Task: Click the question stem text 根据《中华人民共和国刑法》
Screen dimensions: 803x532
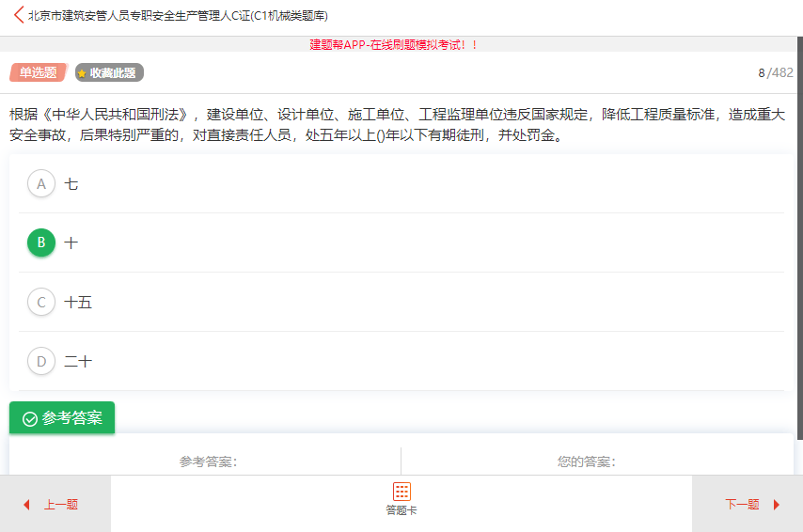Action: pyautogui.click(x=398, y=124)
